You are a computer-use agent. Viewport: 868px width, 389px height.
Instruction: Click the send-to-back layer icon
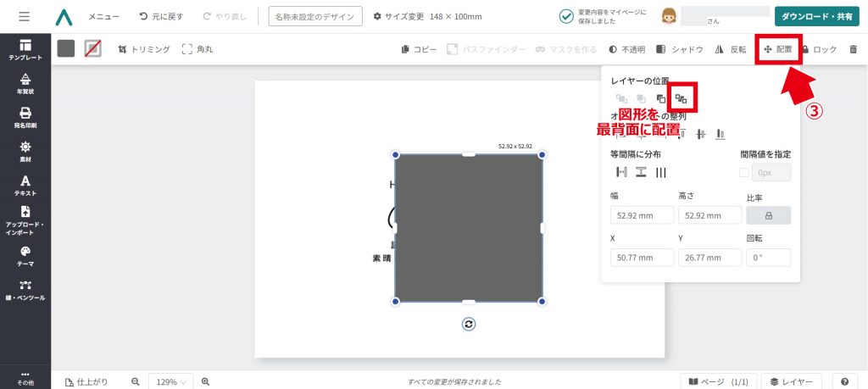tap(681, 98)
